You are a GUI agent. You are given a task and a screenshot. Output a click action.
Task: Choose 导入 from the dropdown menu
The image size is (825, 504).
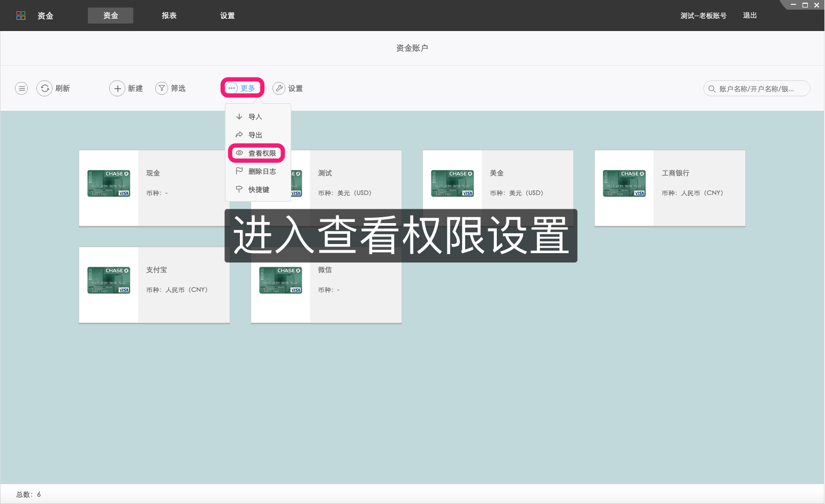coord(258,117)
